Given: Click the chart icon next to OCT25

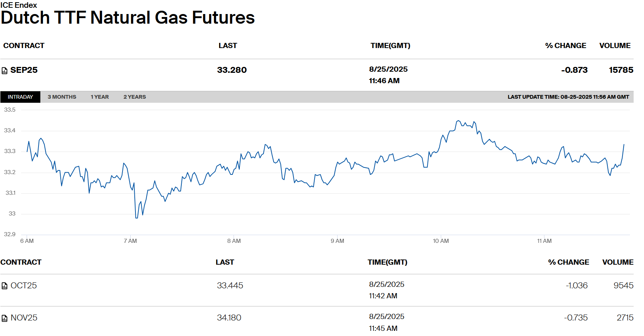Looking at the screenshot, I should (4, 286).
